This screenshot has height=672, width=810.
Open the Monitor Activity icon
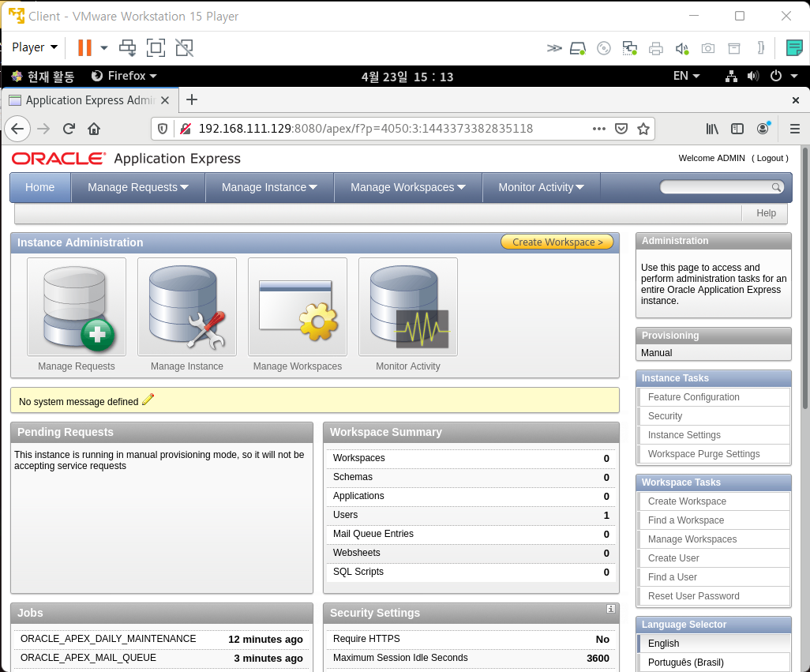(408, 307)
